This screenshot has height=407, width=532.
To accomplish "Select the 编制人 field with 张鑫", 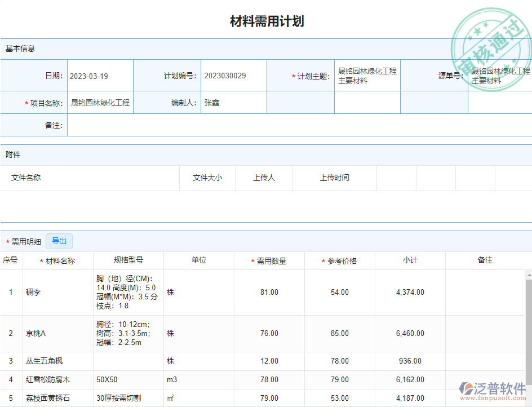I will tap(233, 103).
